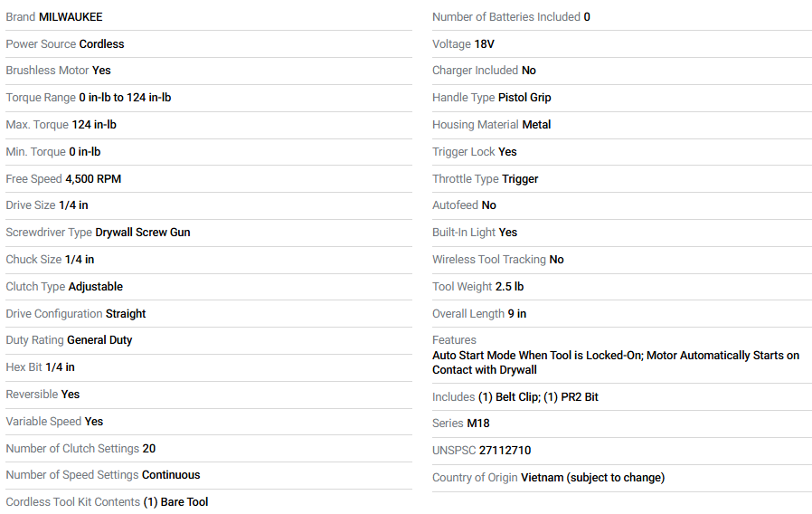Click the Torque Range value text
Image resolution: width=812 pixels, height=514 pixels.
pyautogui.click(x=125, y=97)
